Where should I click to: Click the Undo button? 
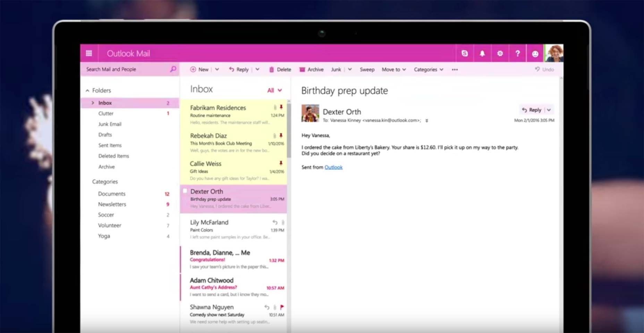pyautogui.click(x=544, y=69)
